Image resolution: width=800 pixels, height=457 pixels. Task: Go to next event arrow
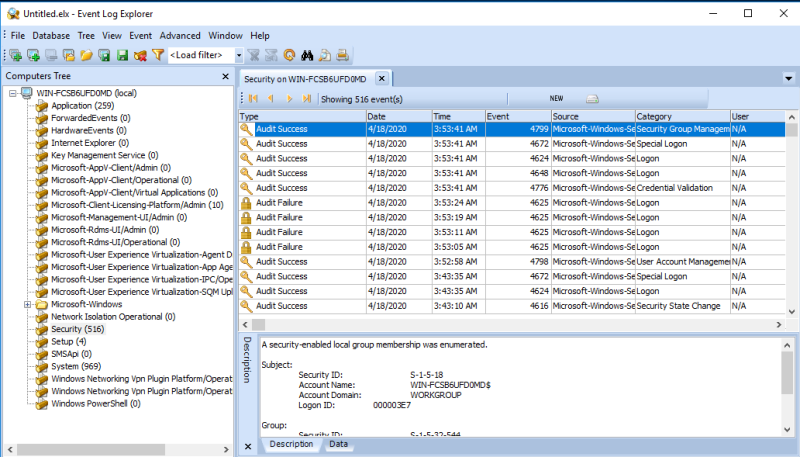click(x=289, y=98)
